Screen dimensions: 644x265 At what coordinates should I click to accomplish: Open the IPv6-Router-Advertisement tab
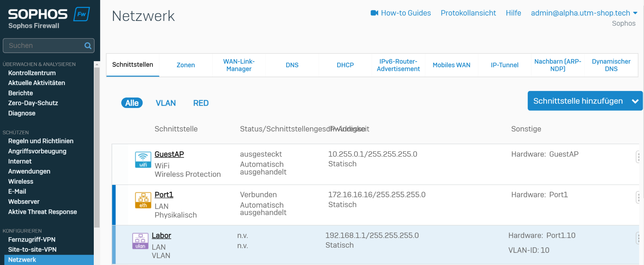398,65
